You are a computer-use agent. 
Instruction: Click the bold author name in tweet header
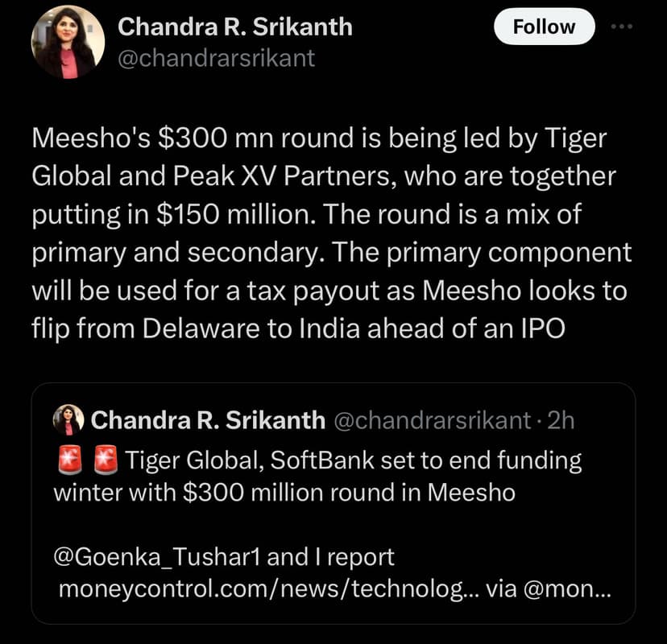[235, 27]
